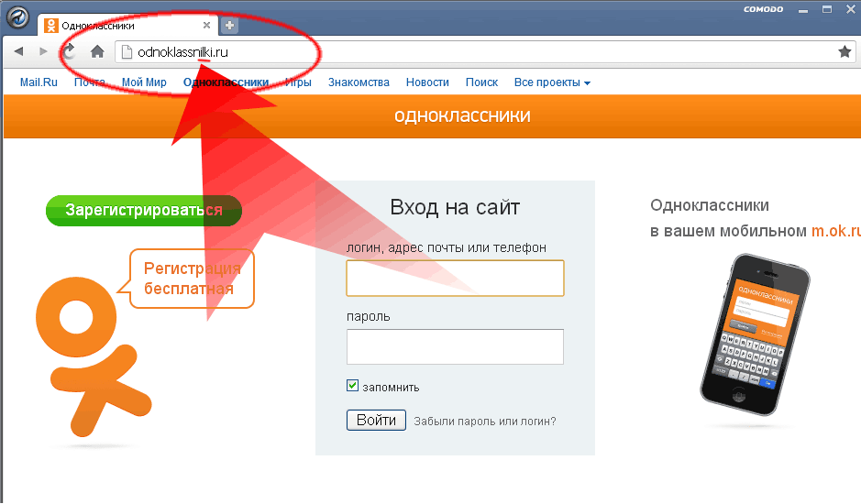This screenshot has width=861, height=504.
Task: Maximize the browser window
Action: coord(827,9)
